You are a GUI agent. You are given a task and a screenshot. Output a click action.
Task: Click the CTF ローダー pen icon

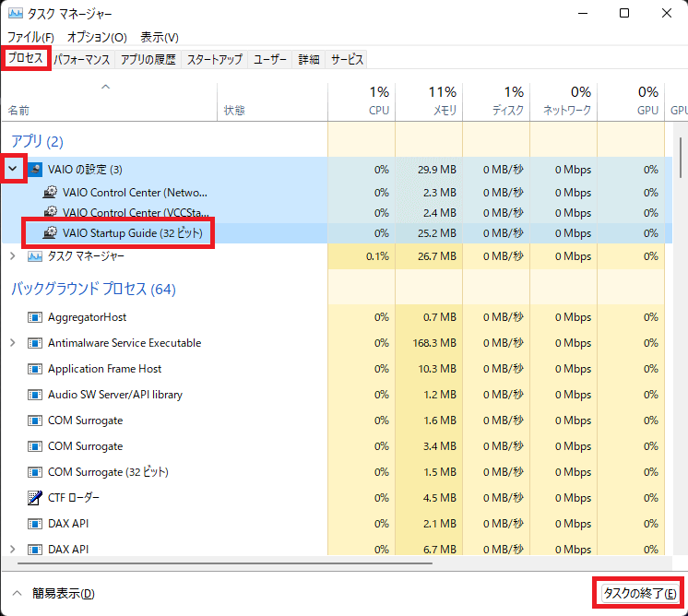(x=35, y=498)
